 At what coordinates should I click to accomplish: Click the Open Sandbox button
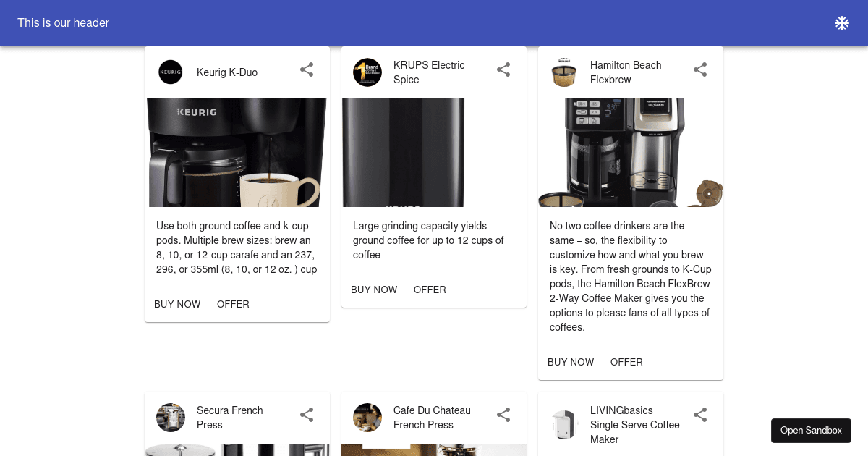coord(811,431)
